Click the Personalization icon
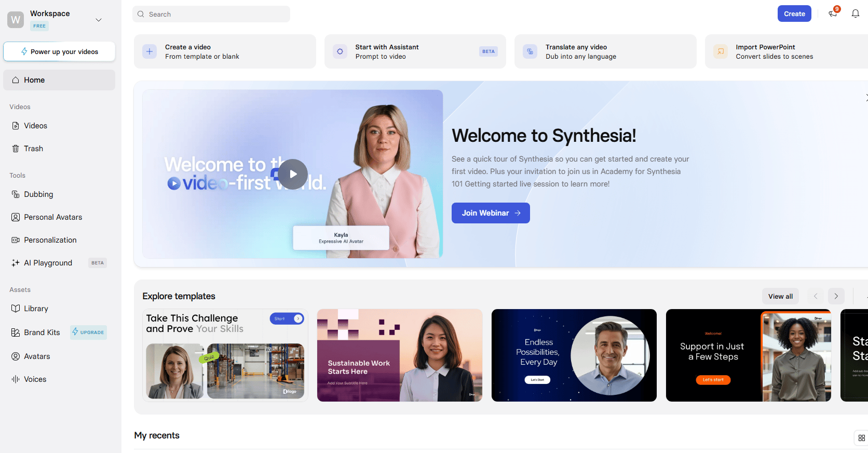 [16, 240]
